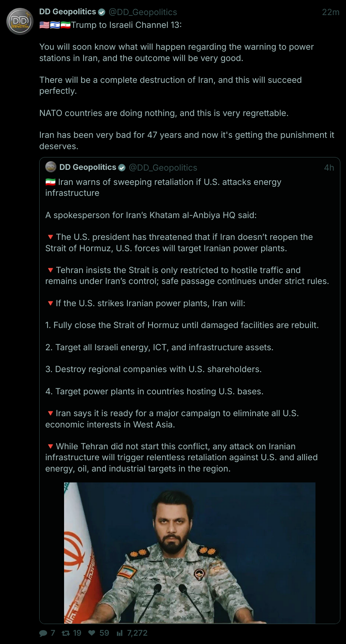Open @DD_Geopolitics handle in quoted post
This screenshot has height=644, width=346.
(163, 168)
